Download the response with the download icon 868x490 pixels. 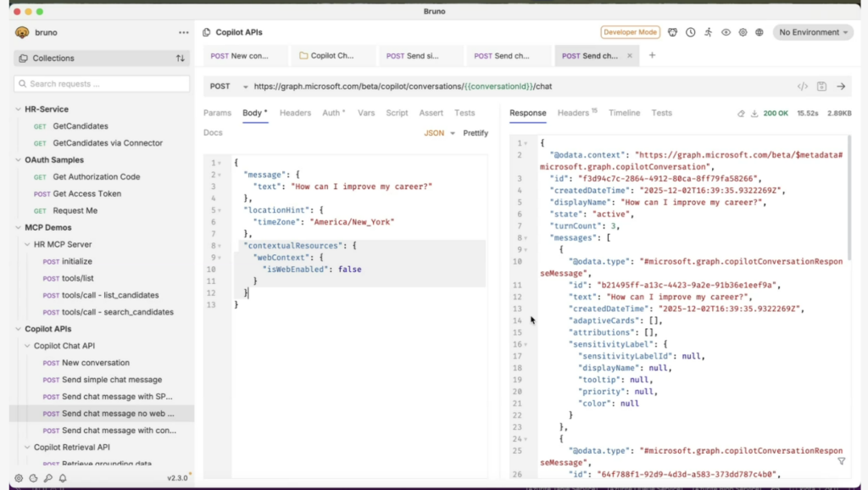pyautogui.click(x=754, y=113)
